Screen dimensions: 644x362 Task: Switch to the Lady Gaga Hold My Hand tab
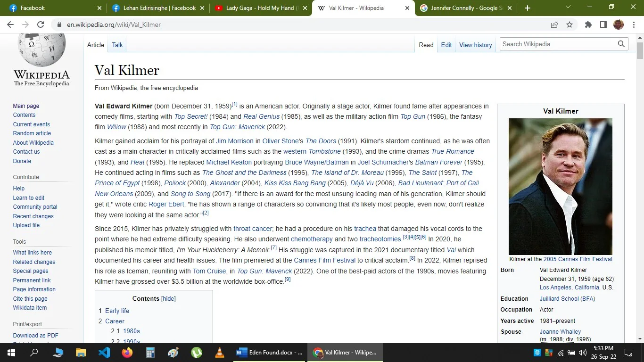click(260, 8)
